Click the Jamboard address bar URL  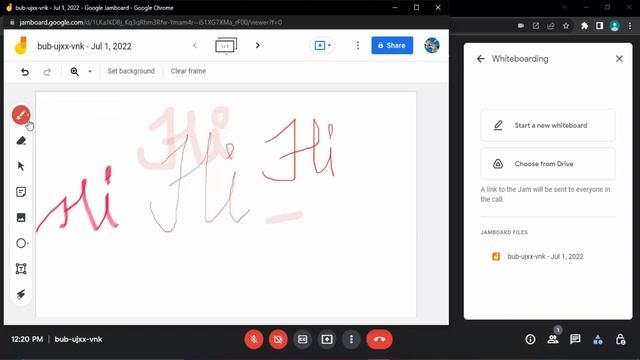[x=151, y=22]
